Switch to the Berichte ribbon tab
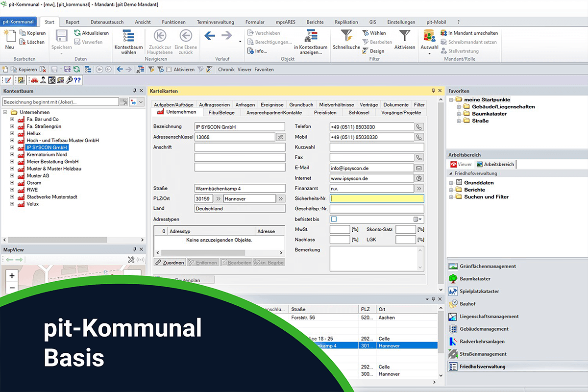The image size is (588, 392). [x=315, y=22]
